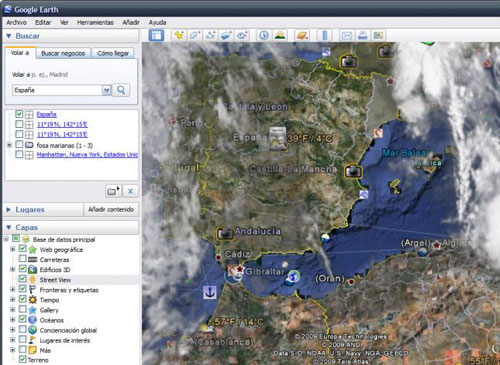Expand the Web geográfica tree node
The image size is (500, 365).
click(12, 249)
